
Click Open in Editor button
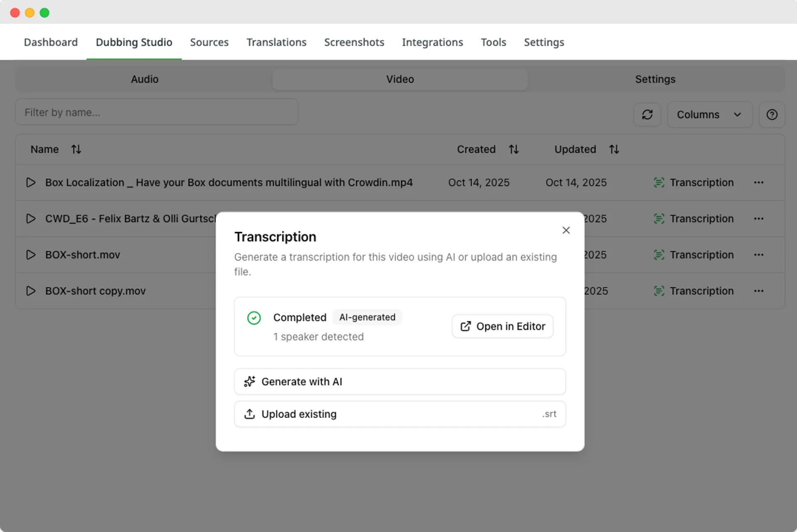pyautogui.click(x=502, y=326)
